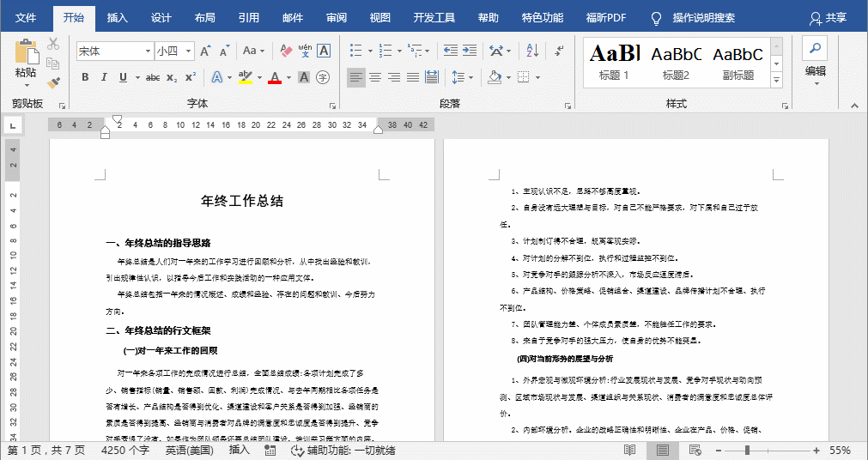Click the Subscript x₂ icon
This screenshot has width=868, height=460.
pos(172,77)
